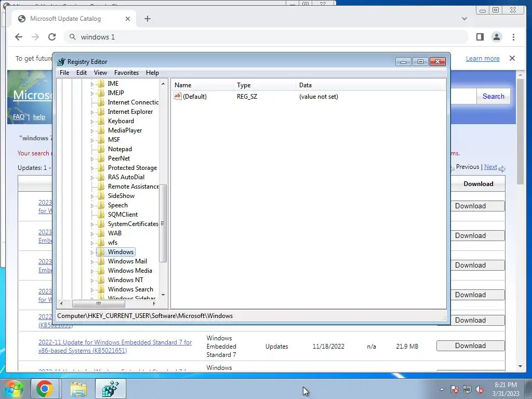Open the Windows Start menu

point(13,389)
